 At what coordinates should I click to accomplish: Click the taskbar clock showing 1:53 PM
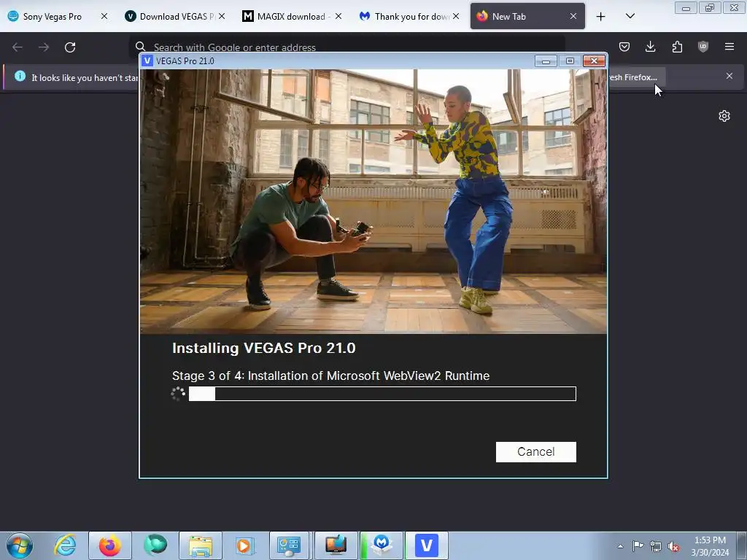pos(710,546)
